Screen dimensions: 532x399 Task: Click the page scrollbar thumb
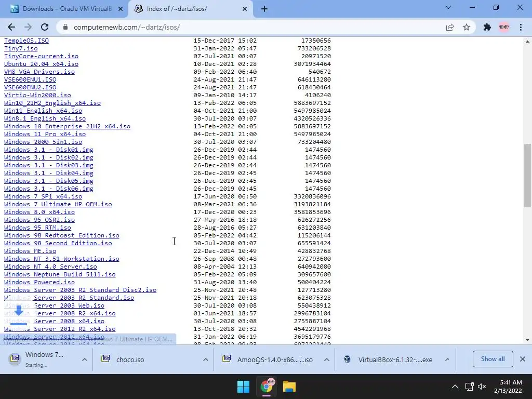(527, 176)
